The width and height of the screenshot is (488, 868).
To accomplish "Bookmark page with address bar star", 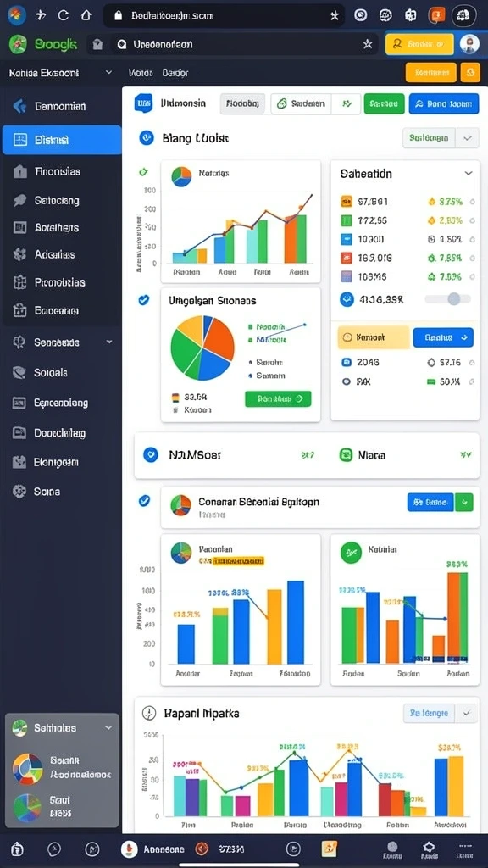I will point(334,16).
